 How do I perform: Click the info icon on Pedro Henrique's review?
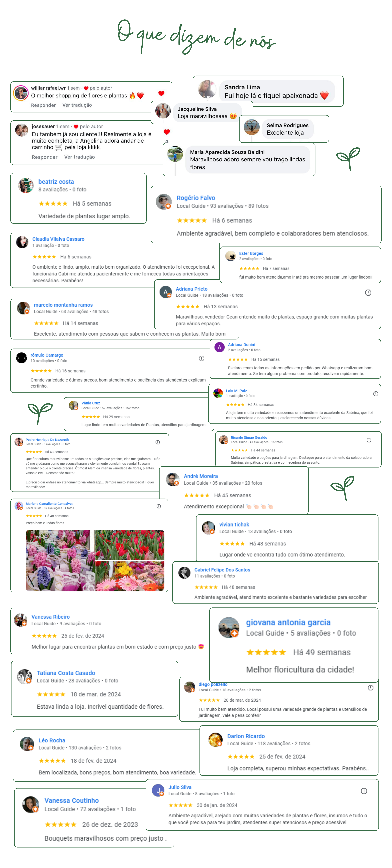(157, 442)
